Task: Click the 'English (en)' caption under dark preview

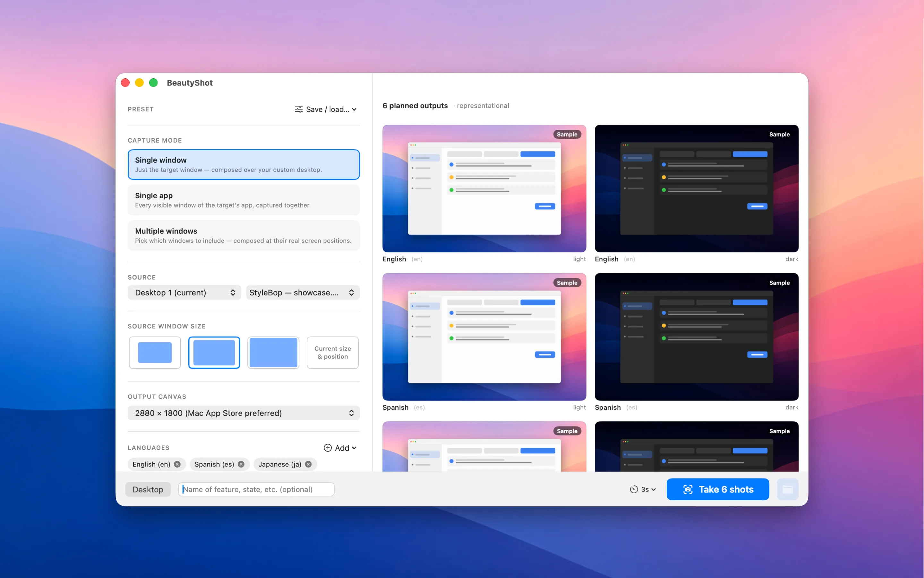Action: [x=615, y=259]
